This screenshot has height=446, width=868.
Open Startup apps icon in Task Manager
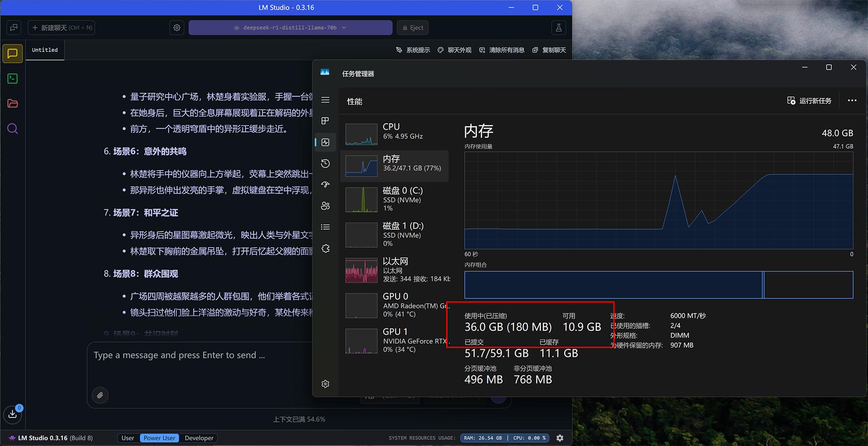point(325,184)
